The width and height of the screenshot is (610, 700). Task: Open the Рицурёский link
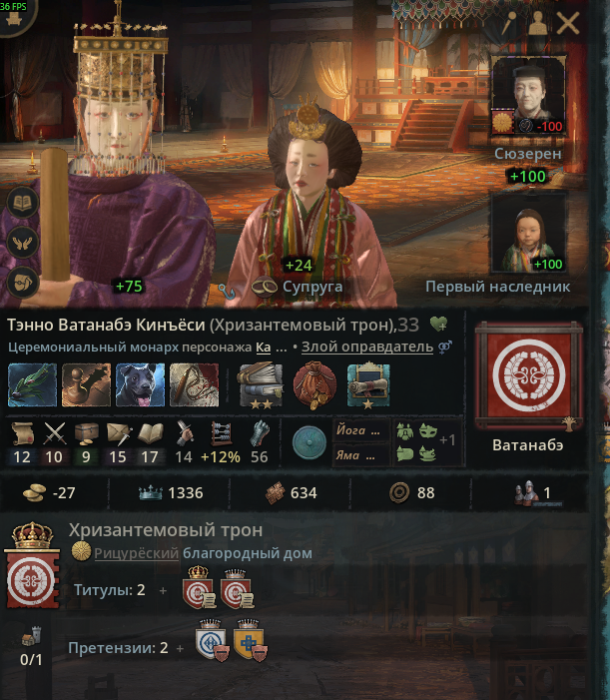pos(136,553)
